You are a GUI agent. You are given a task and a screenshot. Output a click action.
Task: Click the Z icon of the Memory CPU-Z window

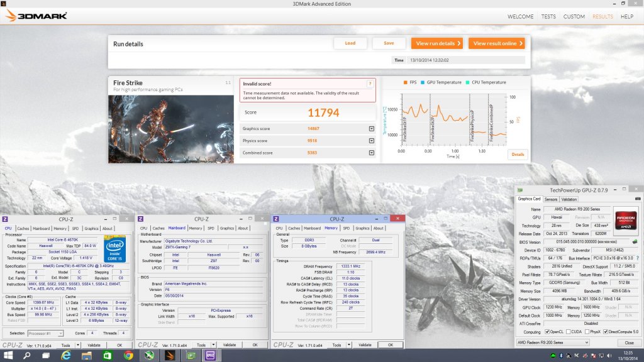pos(276,219)
